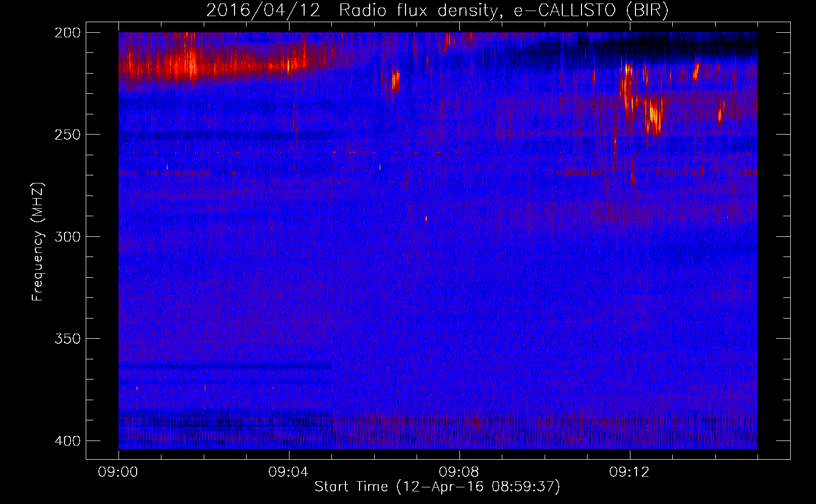Click the 09:04 time tick label
This screenshot has width=816, height=504.
pos(288,472)
